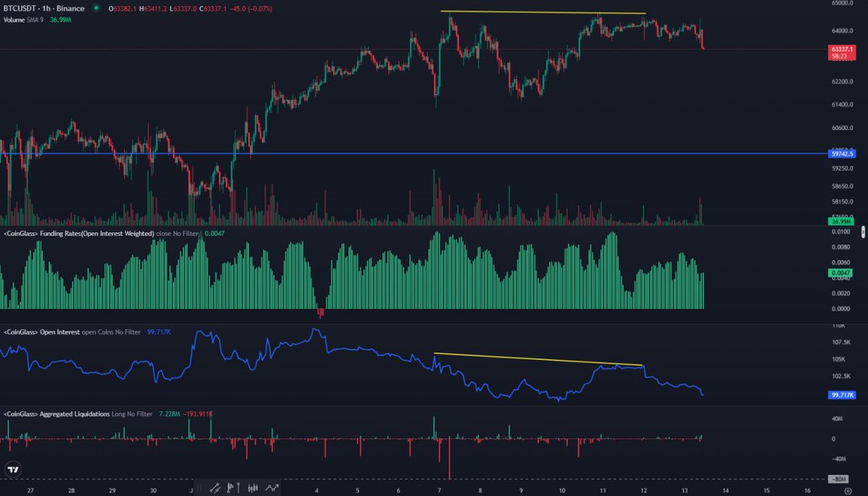Click the 107.5K open interest axis label
Viewport: 868px width, 496px height.
pos(840,342)
